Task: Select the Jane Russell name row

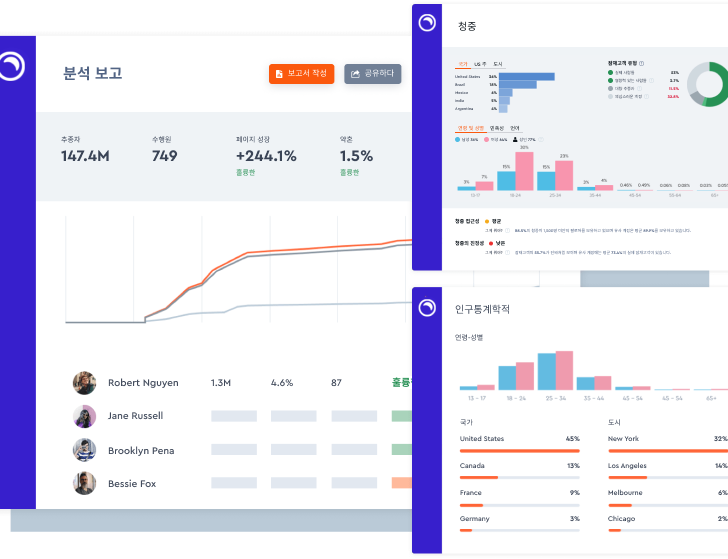Action: (135, 416)
